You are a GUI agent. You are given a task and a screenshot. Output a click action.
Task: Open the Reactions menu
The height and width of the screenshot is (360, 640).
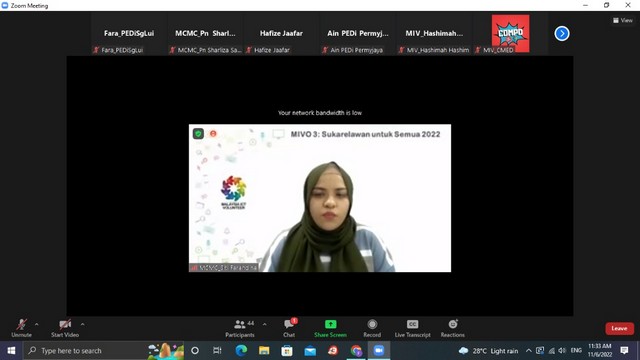pyautogui.click(x=452, y=329)
